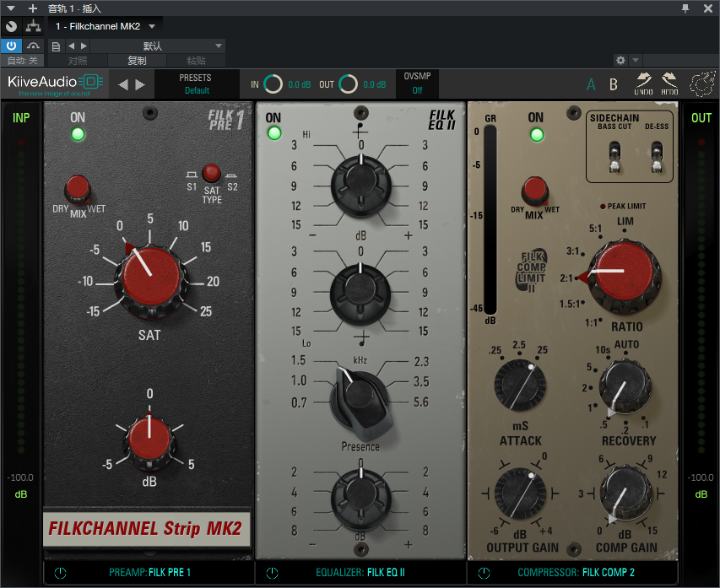The image size is (720, 588).
Task: Click KiiveAudio logo
Action: pos(55,84)
